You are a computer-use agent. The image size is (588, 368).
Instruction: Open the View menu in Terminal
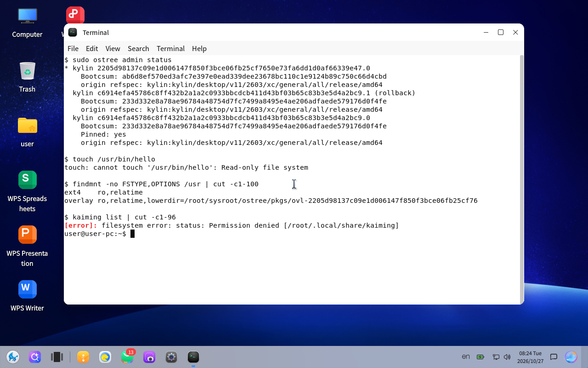click(x=113, y=49)
